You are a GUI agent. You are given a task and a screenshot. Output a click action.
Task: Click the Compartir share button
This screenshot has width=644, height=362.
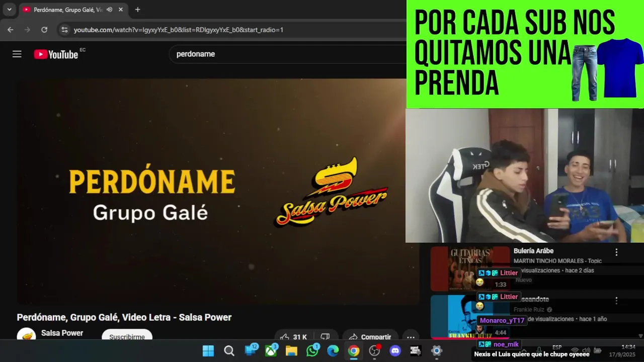[x=370, y=336]
